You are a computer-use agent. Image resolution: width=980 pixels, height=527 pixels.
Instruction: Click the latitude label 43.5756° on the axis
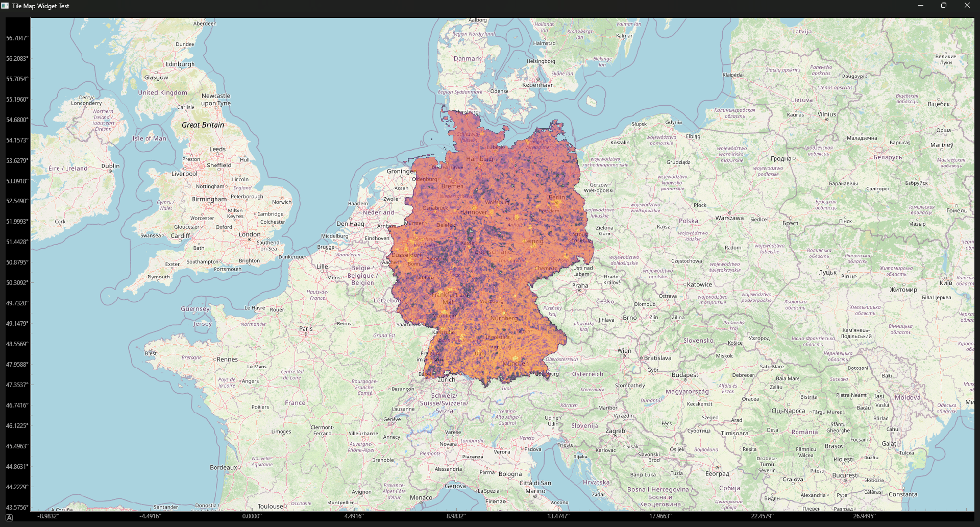[17, 507]
